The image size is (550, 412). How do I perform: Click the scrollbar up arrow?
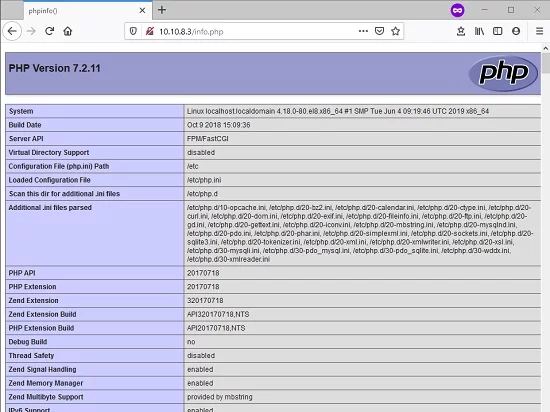[546, 48]
